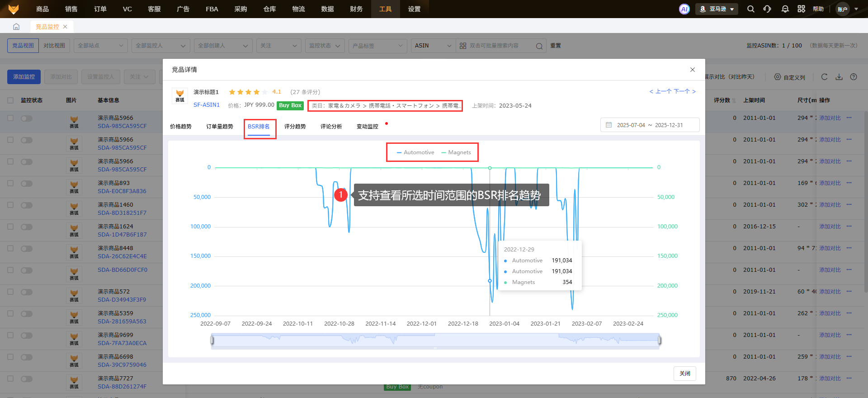
Task: Close the 竞品监控 tab
Action: (65, 27)
